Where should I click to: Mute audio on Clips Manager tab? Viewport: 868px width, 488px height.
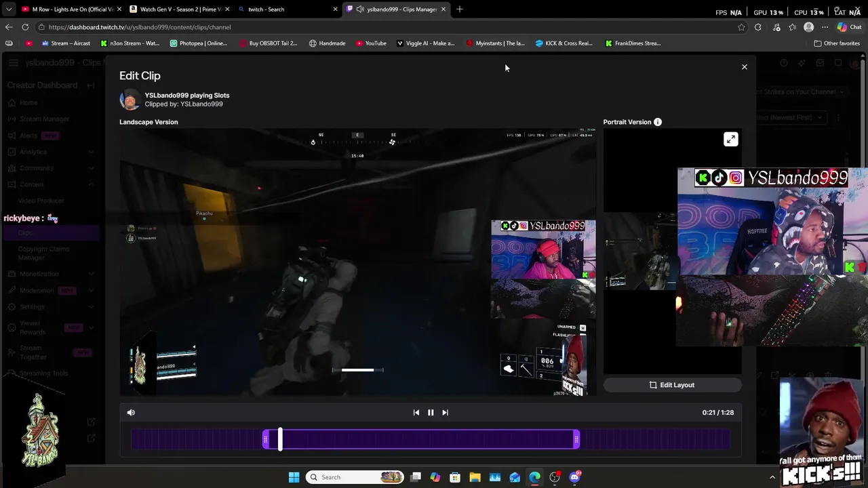(x=360, y=9)
